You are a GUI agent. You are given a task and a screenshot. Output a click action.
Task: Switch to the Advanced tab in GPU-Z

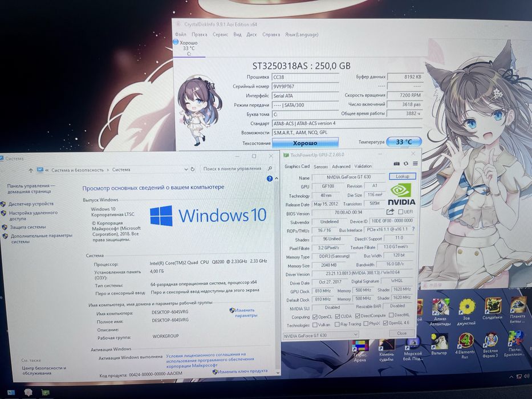[341, 166]
